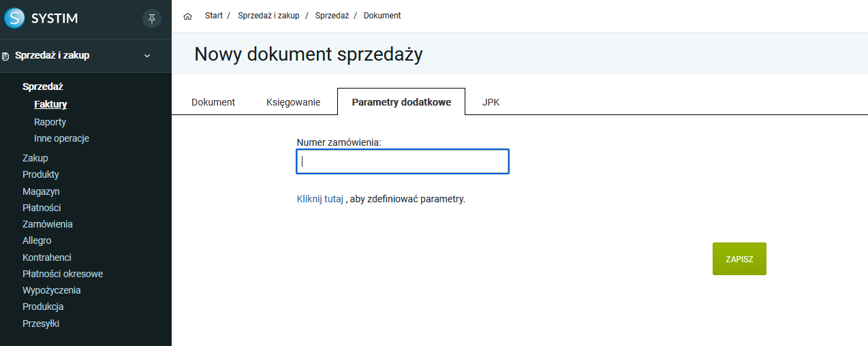Screen dimensions: 868x346
Task: Pin the sidebar with the pin icon
Action: pyautogui.click(x=152, y=18)
